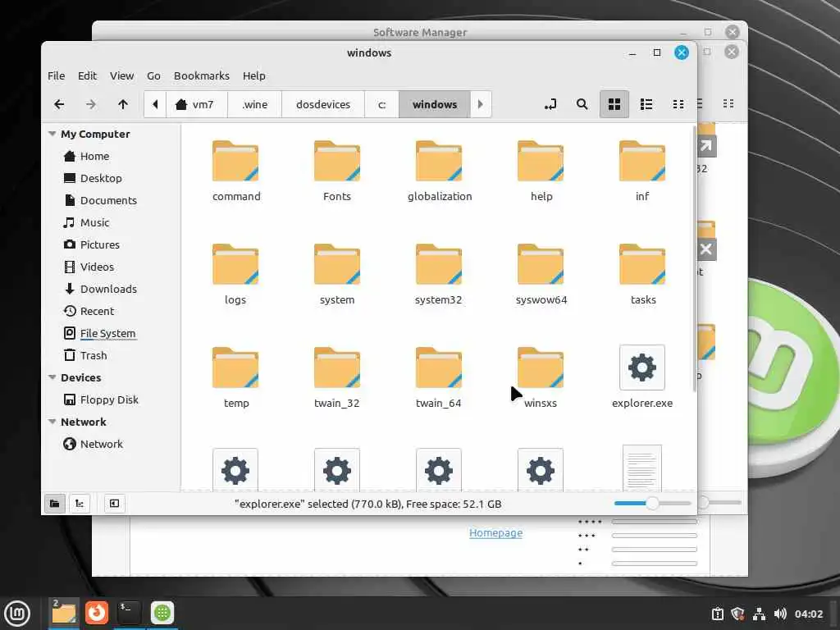Open the Go menu

(153, 75)
